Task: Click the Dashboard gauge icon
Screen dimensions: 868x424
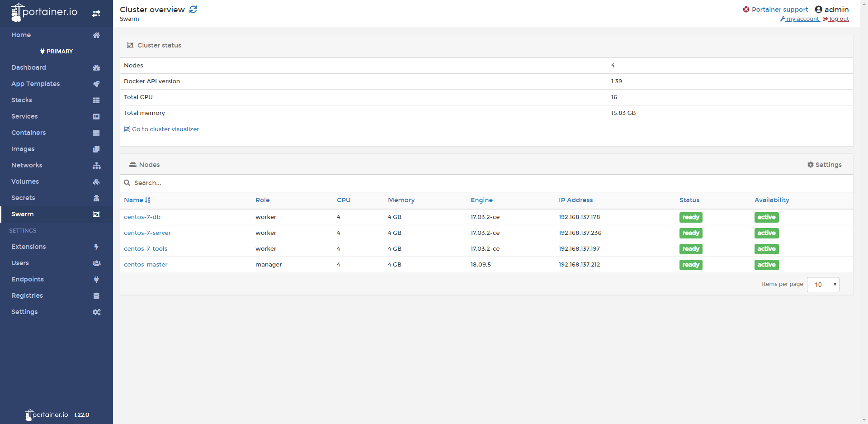Action: click(96, 68)
